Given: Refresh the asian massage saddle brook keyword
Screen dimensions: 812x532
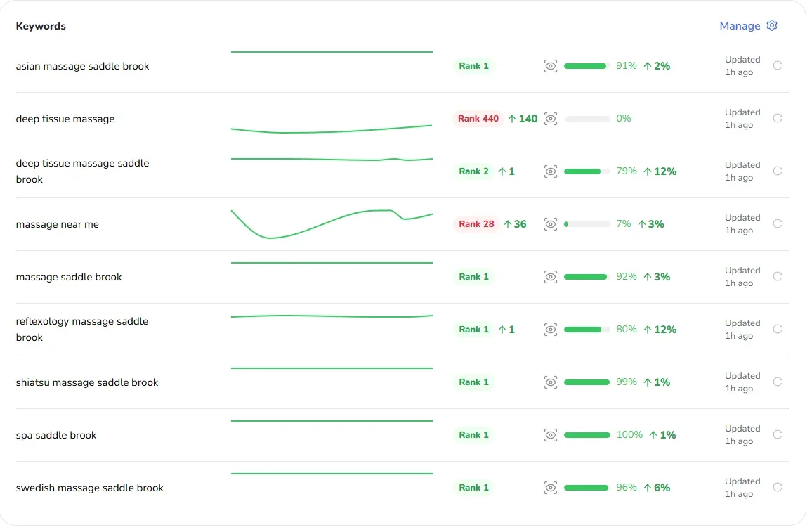Looking at the screenshot, I should 778,65.
